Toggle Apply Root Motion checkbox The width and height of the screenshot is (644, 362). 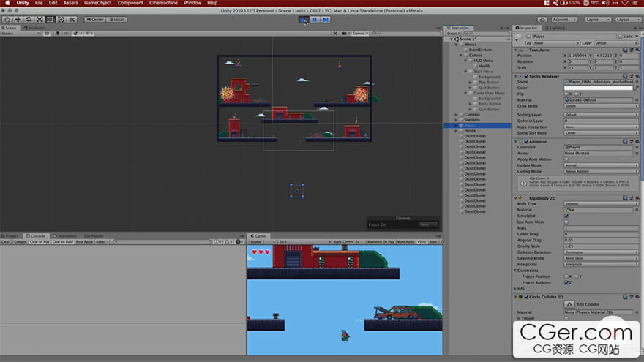(x=566, y=159)
